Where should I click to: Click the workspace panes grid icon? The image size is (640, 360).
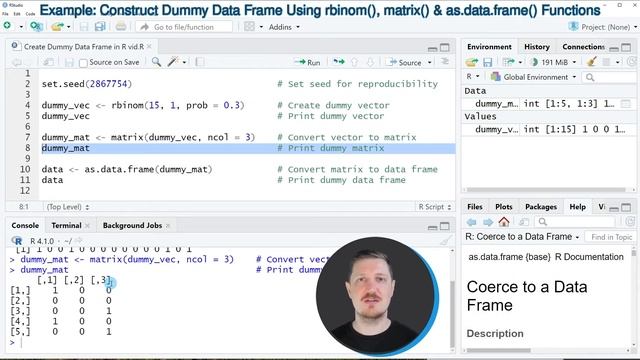coord(249,27)
